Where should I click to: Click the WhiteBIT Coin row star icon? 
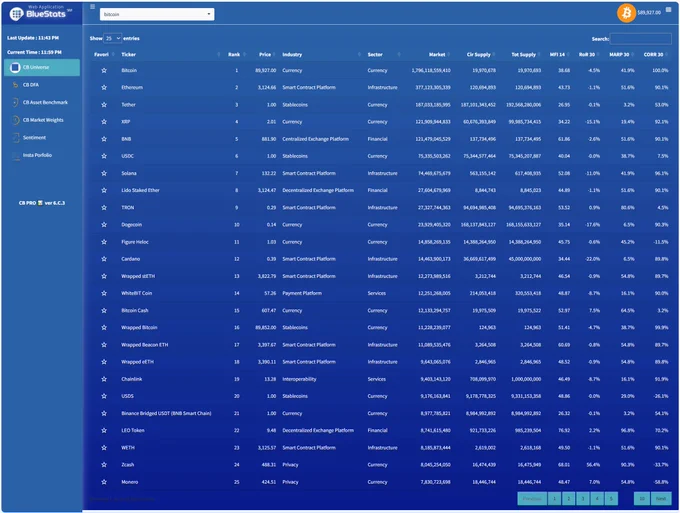104,293
